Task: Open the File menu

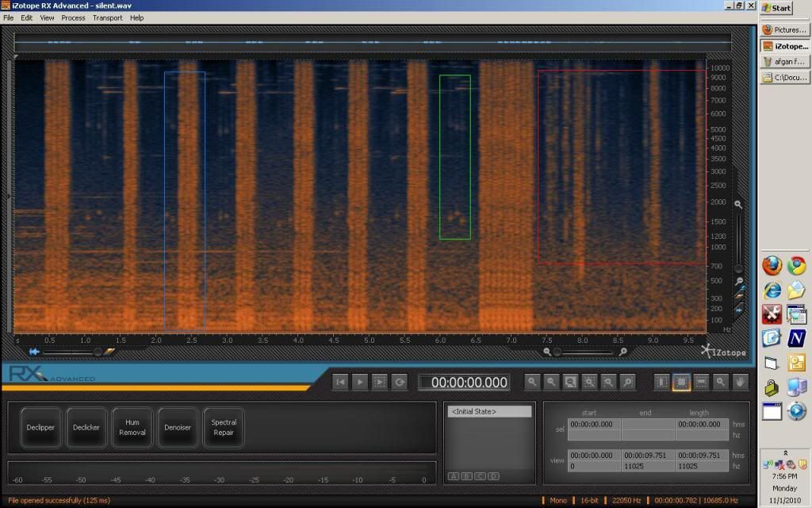Action: [8, 17]
